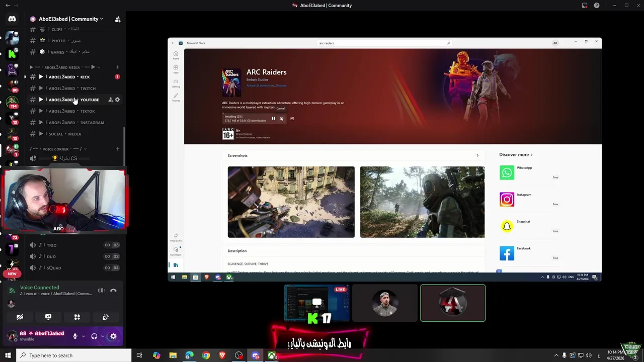The width and height of the screenshot is (644, 362).
Task: Open Discord user settings gear
Action: 113,336
